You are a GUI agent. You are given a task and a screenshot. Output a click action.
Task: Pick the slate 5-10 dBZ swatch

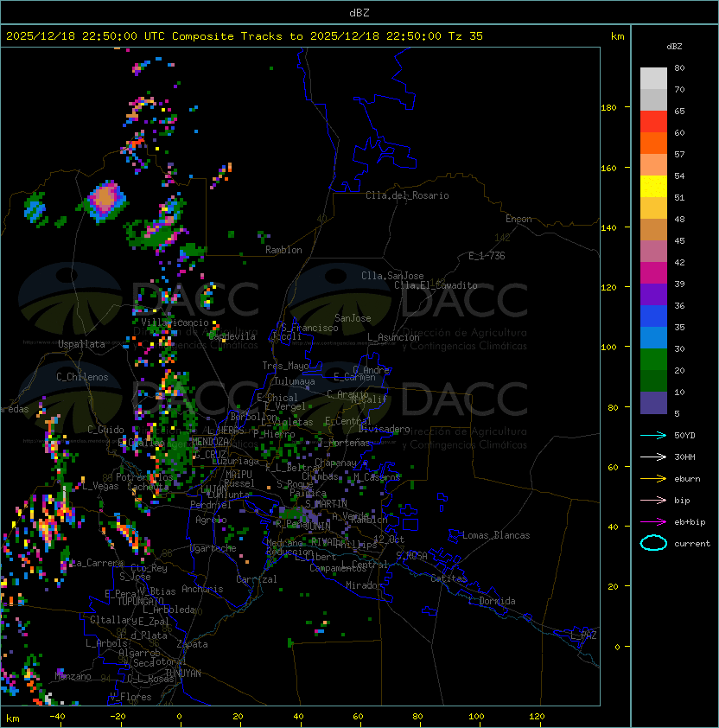pyautogui.click(x=653, y=403)
